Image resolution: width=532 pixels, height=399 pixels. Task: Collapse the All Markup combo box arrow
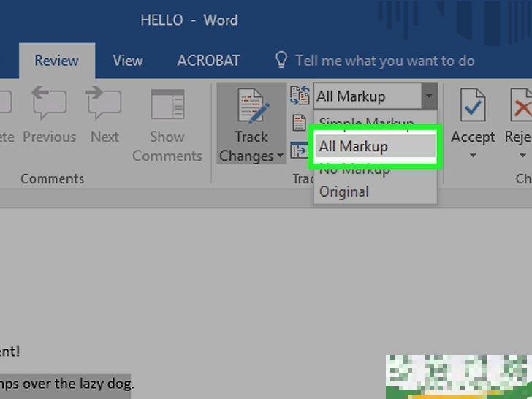[x=430, y=96]
